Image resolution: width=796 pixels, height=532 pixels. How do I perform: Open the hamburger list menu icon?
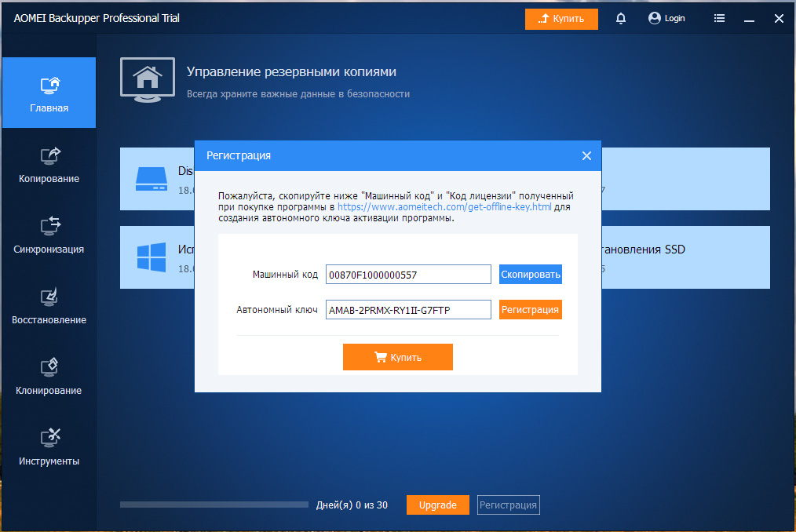[719, 18]
